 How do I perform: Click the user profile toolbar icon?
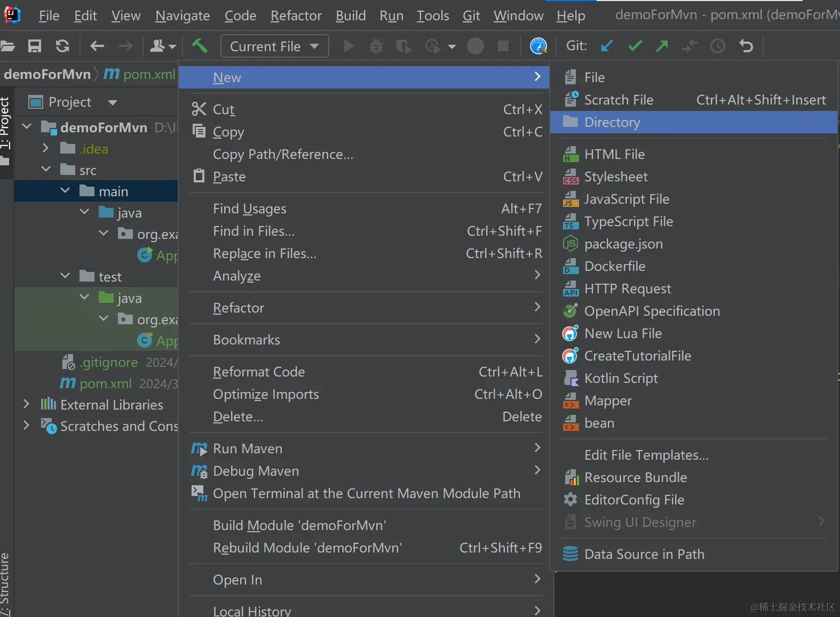162,46
